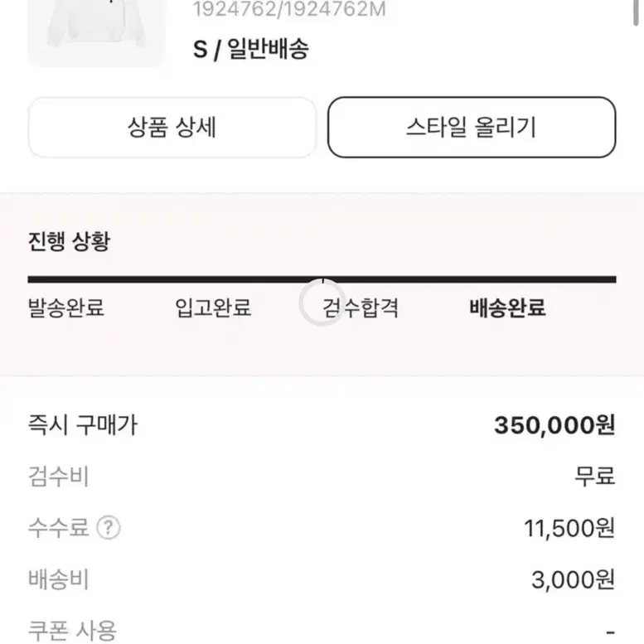Click the page scrollbar handle
The image size is (644, 644).
(637, 12)
